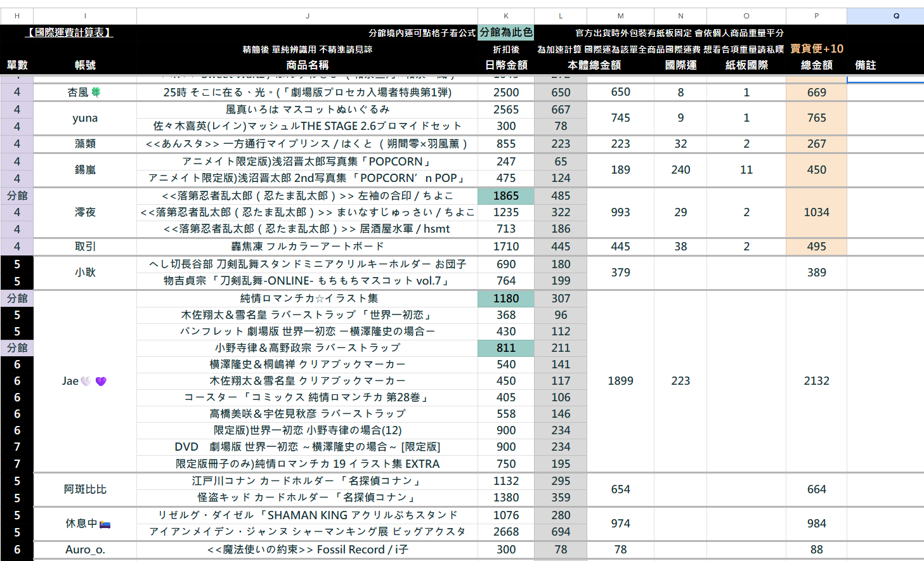Viewport: 924px width, 561px height.
Task: Click total amount 2132 cell
Action: [x=817, y=381]
